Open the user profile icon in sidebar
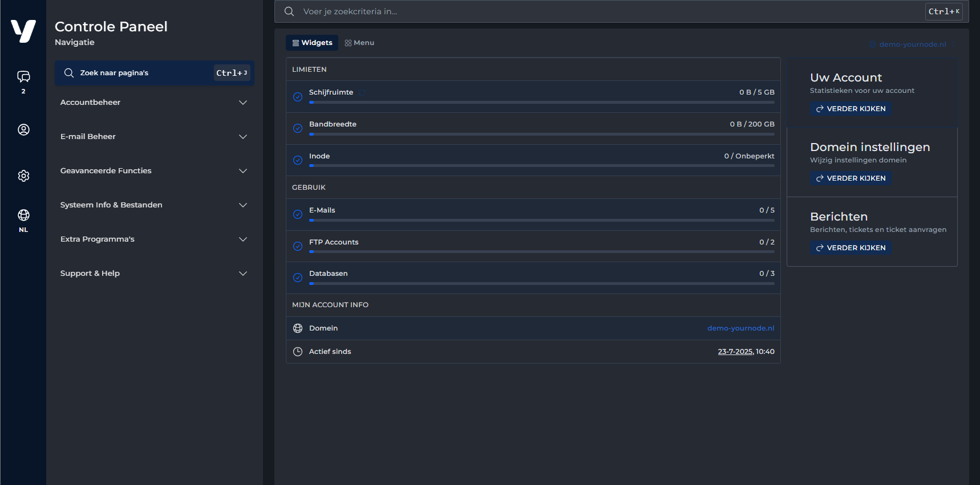This screenshot has width=980, height=485. click(x=23, y=129)
